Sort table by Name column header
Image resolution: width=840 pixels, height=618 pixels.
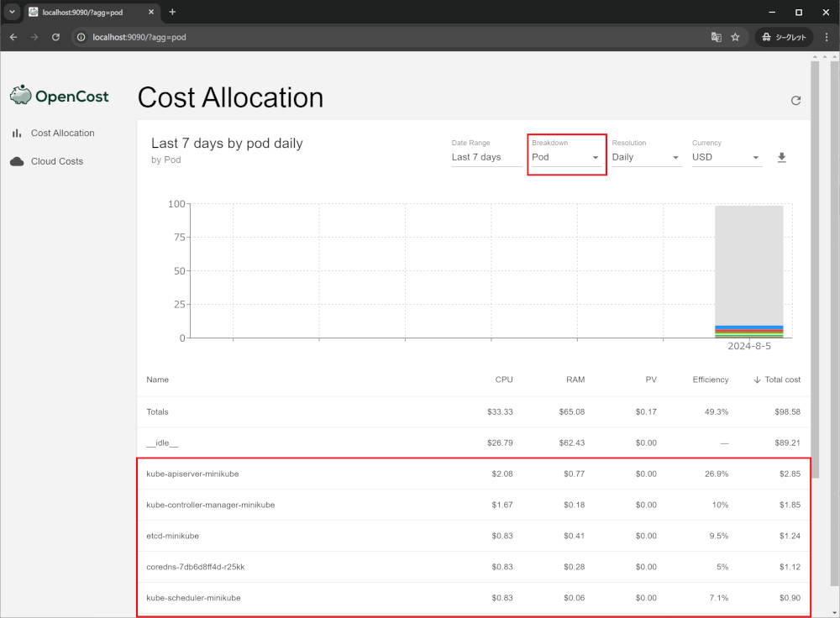[158, 380]
